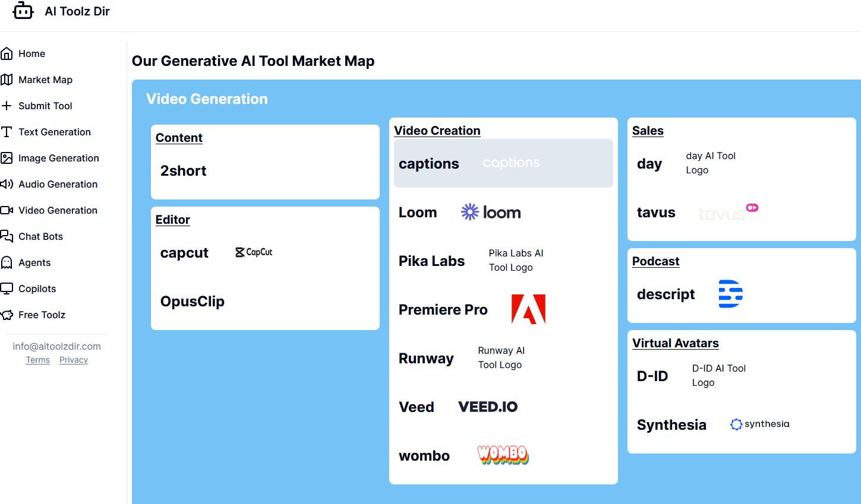
Task: Click the colorful WOMBO logo
Action: coord(503,455)
